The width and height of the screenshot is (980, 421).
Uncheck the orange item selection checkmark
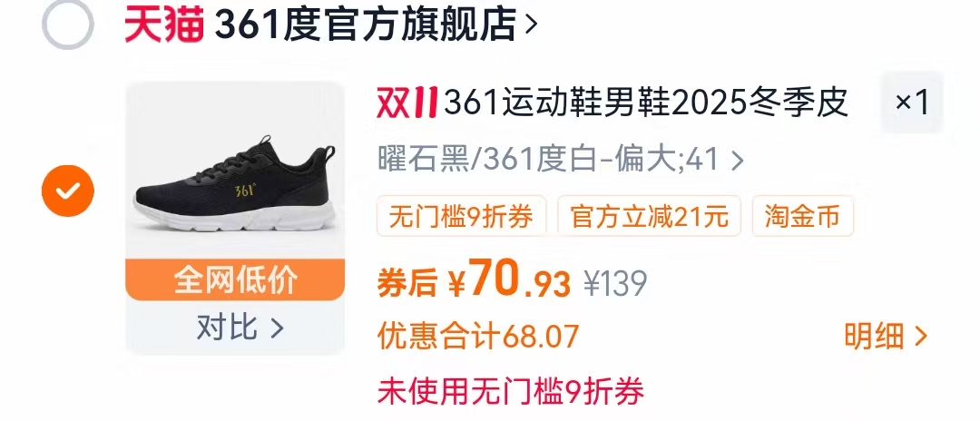pyautogui.click(x=67, y=191)
